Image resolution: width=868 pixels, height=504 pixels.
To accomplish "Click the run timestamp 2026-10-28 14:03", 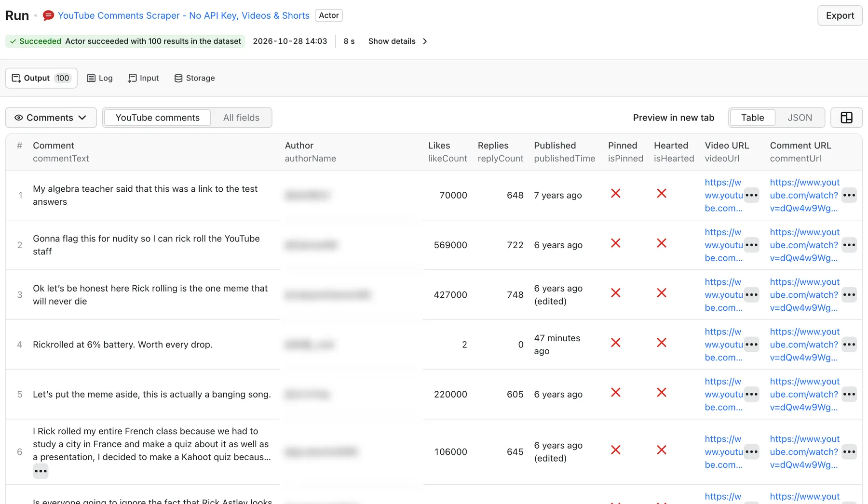I will [x=290, y=41].
